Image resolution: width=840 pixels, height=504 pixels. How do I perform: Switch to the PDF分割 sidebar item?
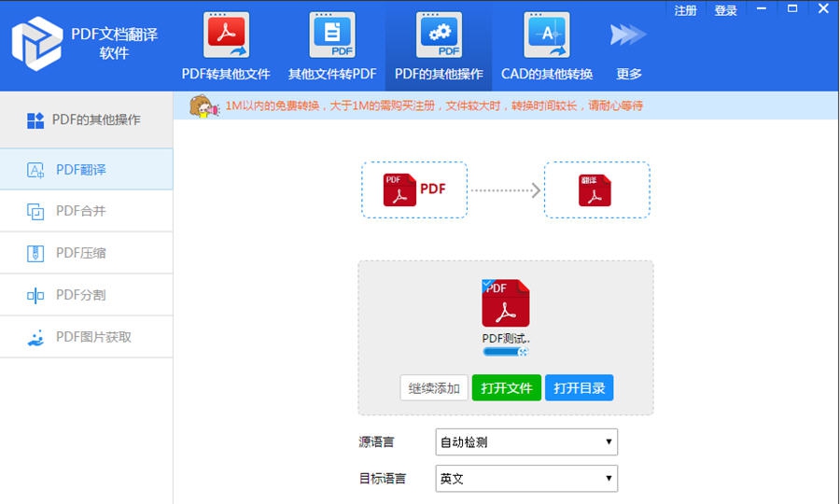coord(86,295)
